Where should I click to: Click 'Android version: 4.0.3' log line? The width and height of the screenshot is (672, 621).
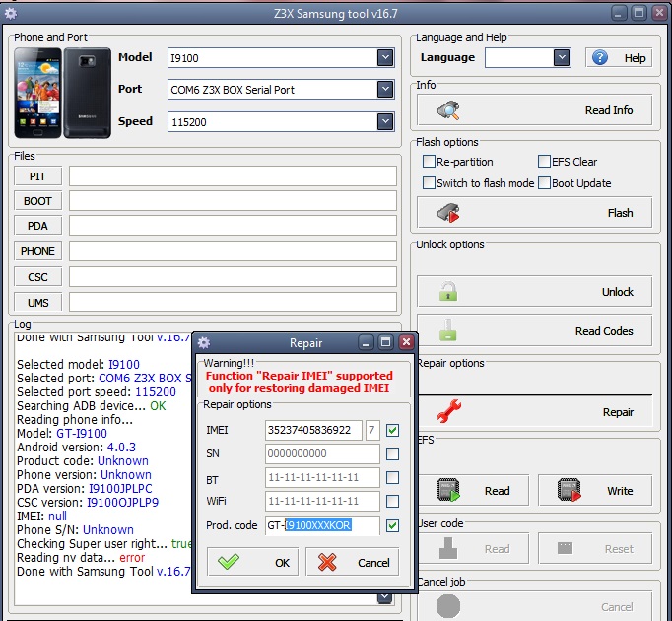click(x=76, y=447)
